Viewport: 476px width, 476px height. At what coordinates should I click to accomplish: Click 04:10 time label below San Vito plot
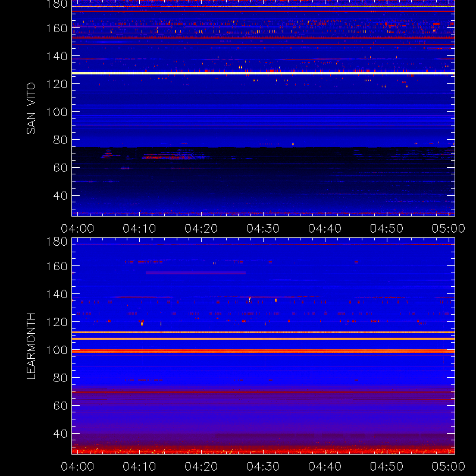click(x=139, y=228)
